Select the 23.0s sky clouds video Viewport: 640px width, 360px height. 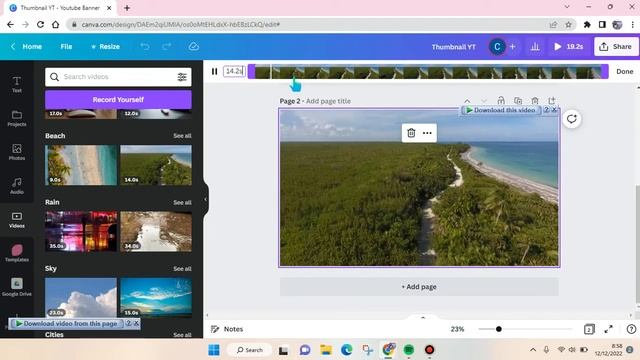click(81, 298)
